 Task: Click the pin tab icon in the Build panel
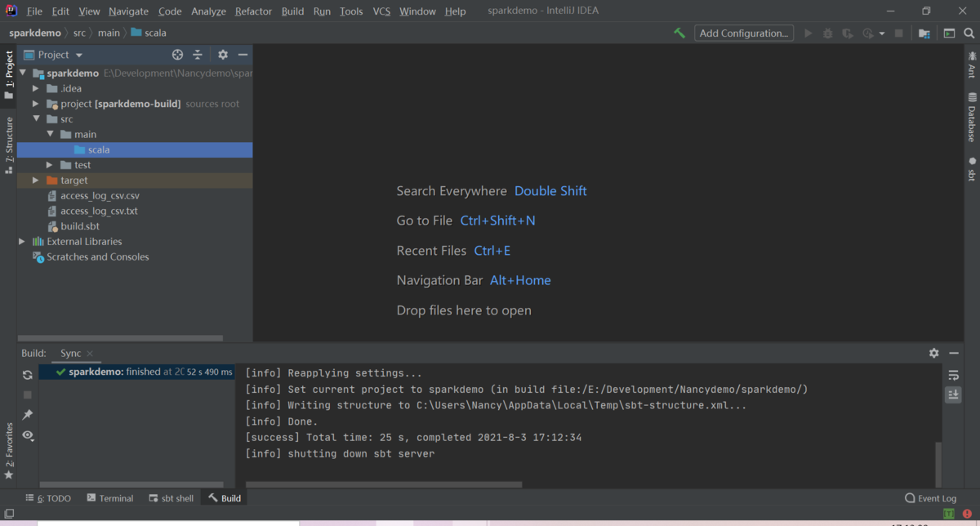28,415
